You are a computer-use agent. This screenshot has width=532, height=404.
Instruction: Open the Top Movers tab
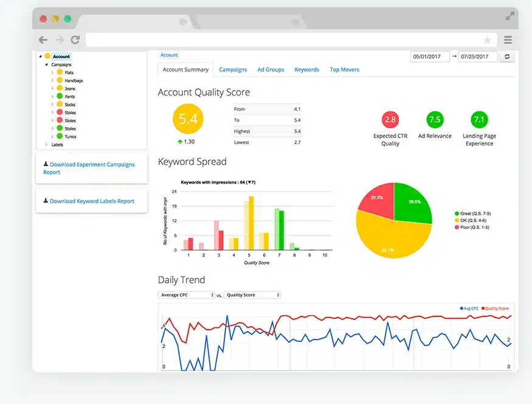click(344, 70)
